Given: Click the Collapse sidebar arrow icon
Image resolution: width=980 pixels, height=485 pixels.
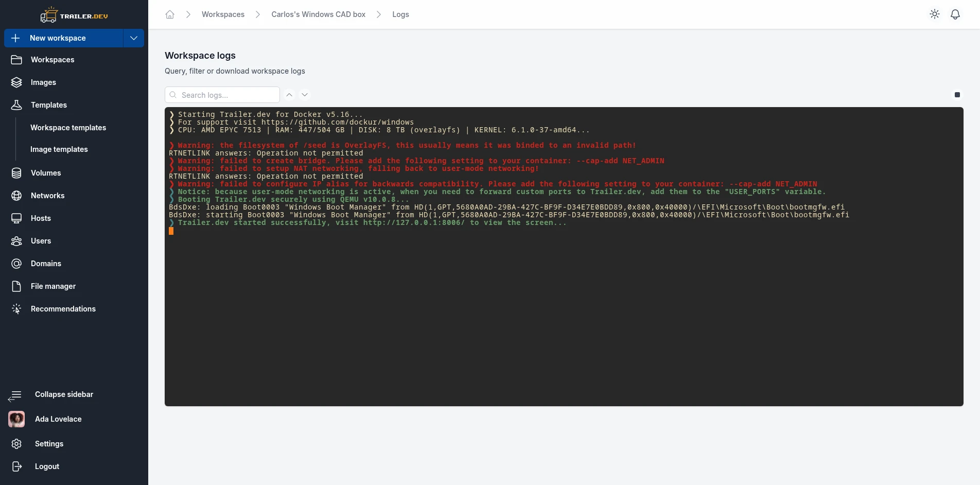Looking at the screenshot, I should (15, 395).
